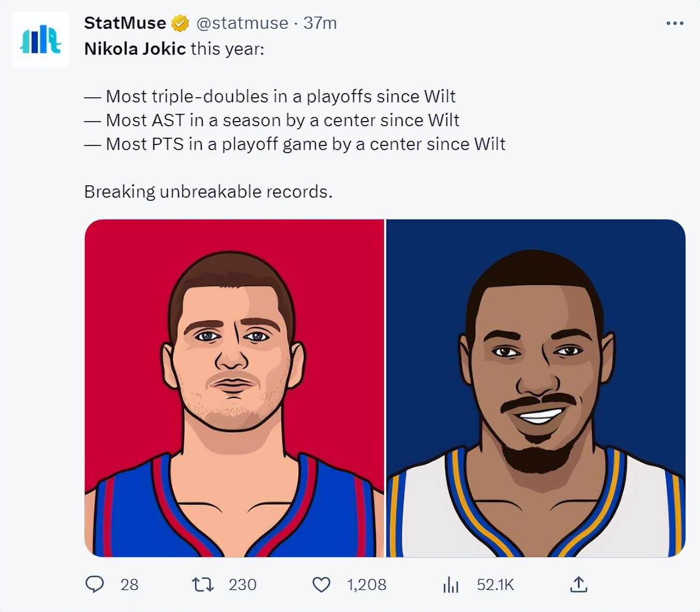The width and height of the screenshot is (700, 612).
Task: Open the view analytics bar-chart icon
Action: click(451, 585)
